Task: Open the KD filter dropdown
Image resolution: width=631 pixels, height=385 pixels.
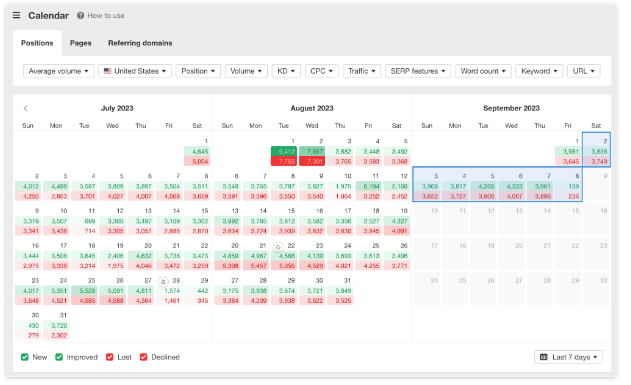Action: [286, 71]
